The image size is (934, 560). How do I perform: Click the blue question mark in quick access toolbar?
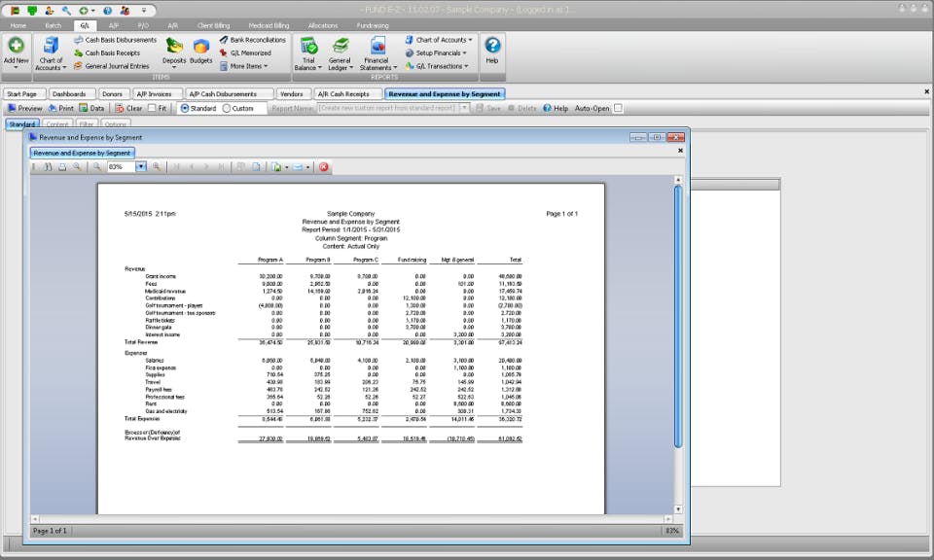tap(107, 11)
